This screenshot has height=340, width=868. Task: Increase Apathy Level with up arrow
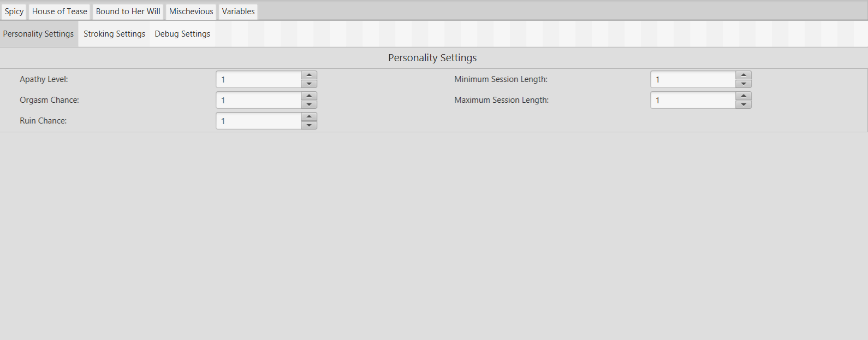[x=309, y=75]
